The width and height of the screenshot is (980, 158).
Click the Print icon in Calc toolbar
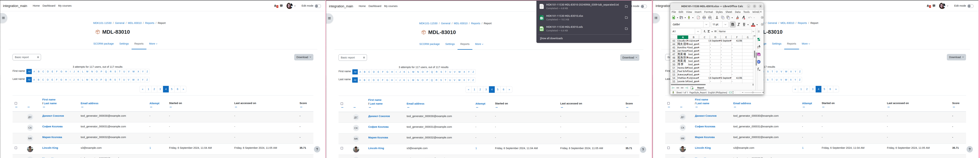click(x=704, y=17)
